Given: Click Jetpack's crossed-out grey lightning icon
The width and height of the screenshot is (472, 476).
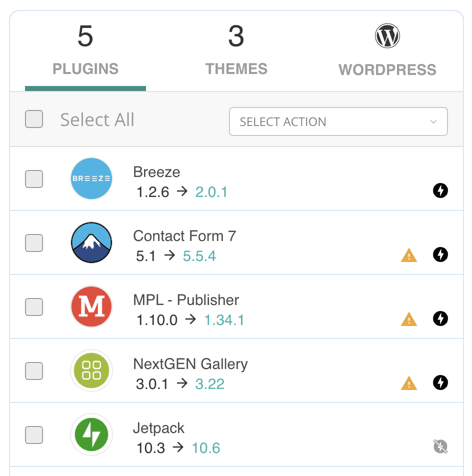Looking at the screenshot, I should (x=440, y=446).
